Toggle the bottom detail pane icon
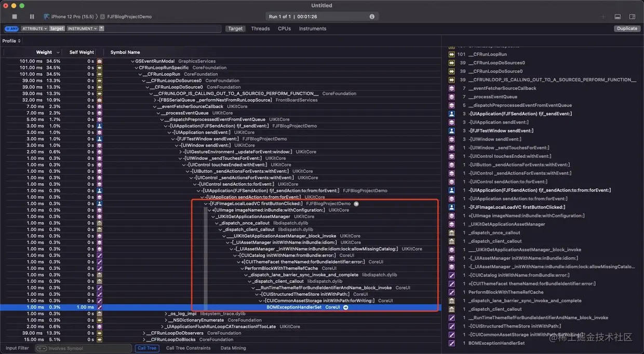Screen dimensions: 644x354 click(618, 17)
